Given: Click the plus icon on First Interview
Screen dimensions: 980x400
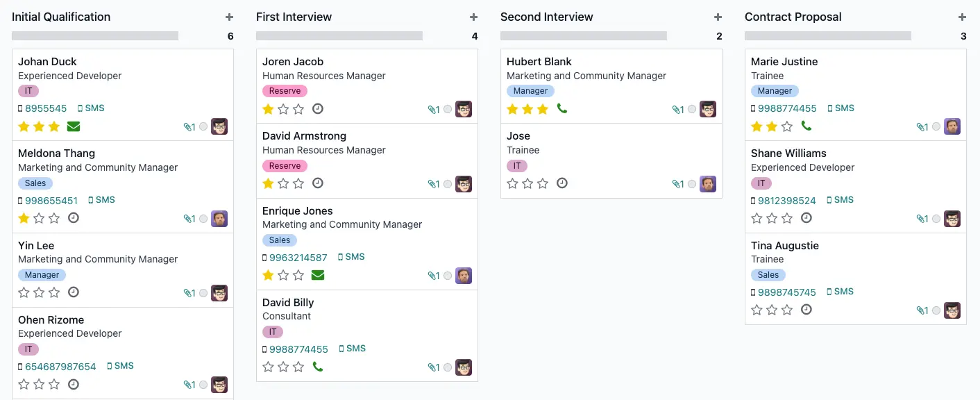Looking at the screenshot, I should tap(474, 17).
